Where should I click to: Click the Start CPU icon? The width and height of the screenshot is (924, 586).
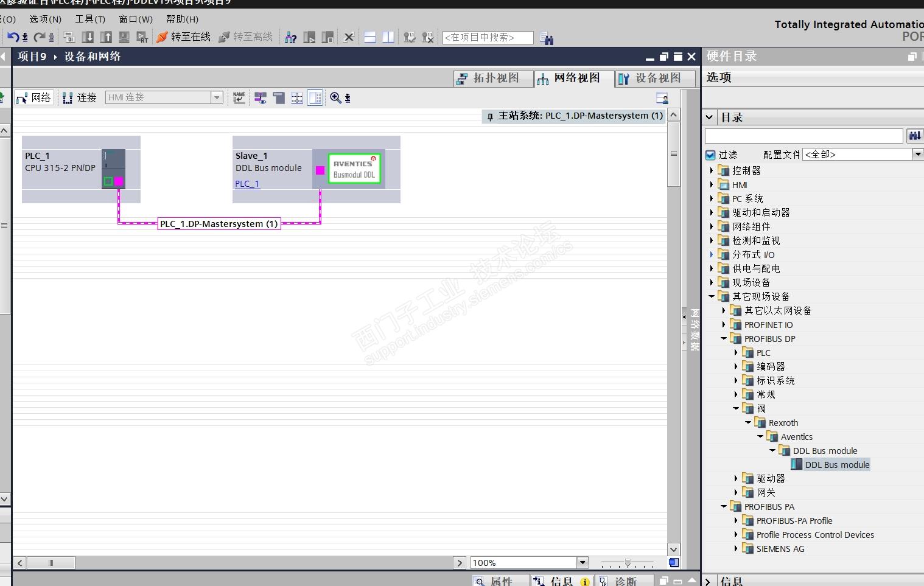pyautogui.click(x=309, y=37)
